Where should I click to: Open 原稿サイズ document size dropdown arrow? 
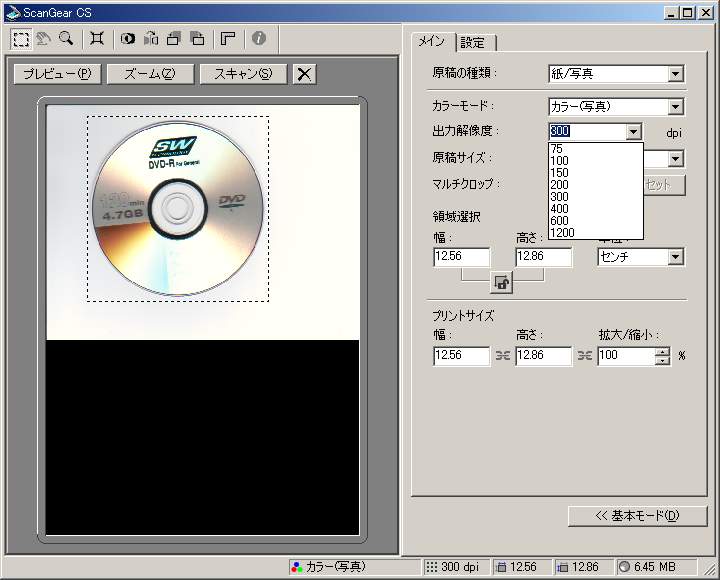[x=675, y=159]
